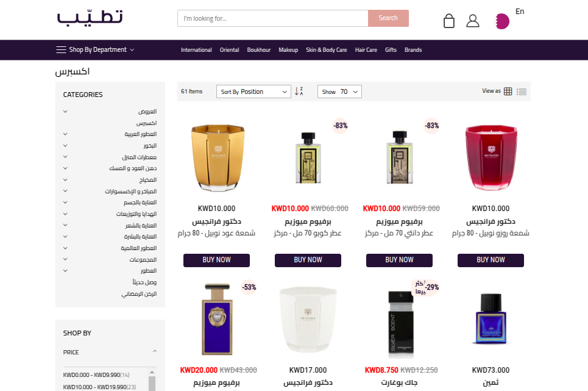Viewport: 588px width, 391px height.
Task: Open the user account profile icon
Action: [x=472, y=21]
